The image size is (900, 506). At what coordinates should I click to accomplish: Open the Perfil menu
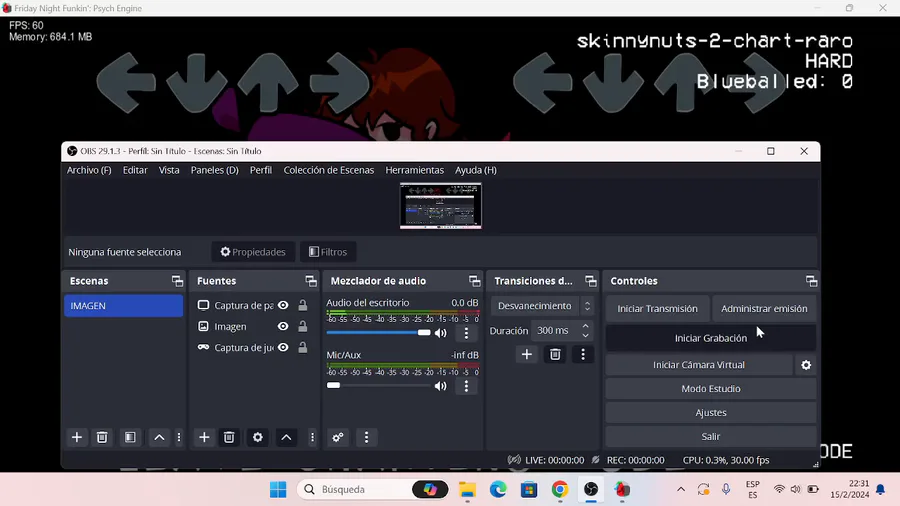pyautogui.click(x=261, y=170)
